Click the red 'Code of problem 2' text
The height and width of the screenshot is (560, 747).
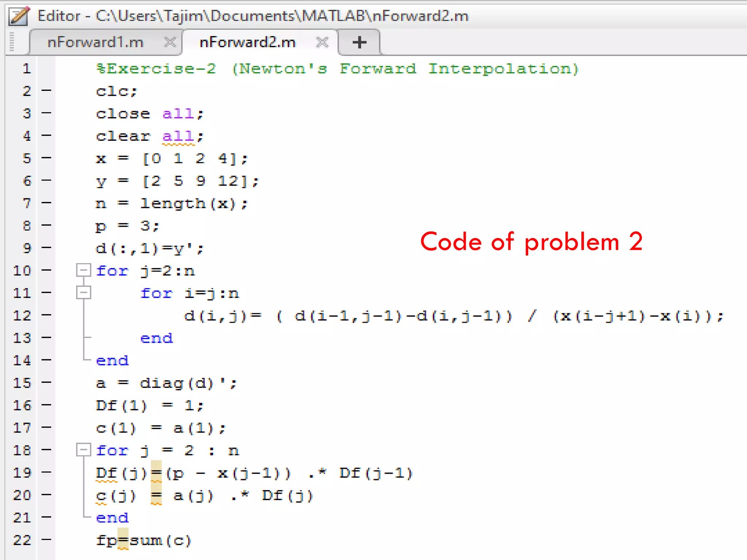(531, 242)
